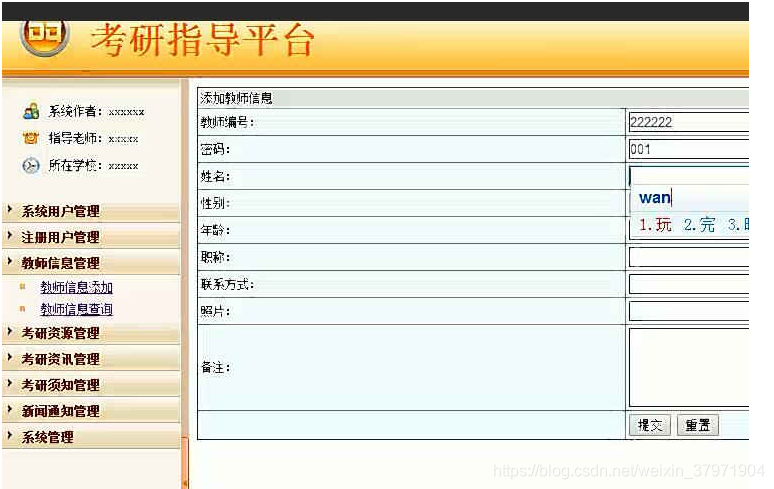Focus the 联系方式 contact input field

[x=689, y=284]
